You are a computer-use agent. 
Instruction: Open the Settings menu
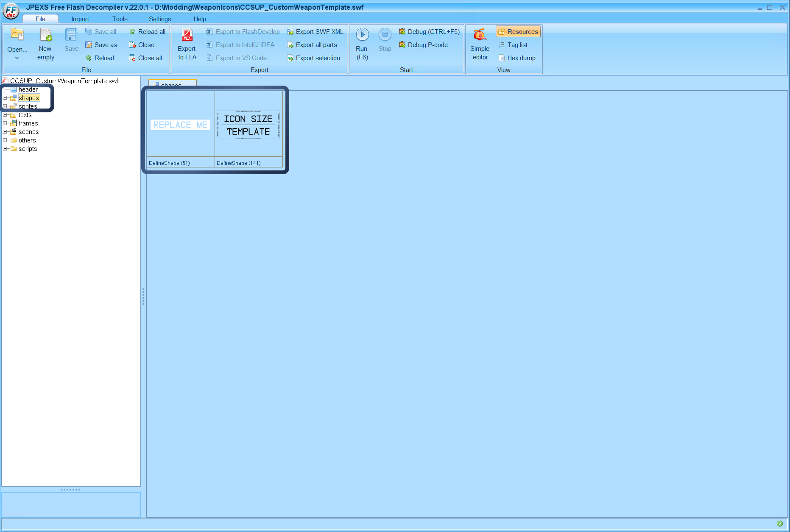click(x=159, y=19)
